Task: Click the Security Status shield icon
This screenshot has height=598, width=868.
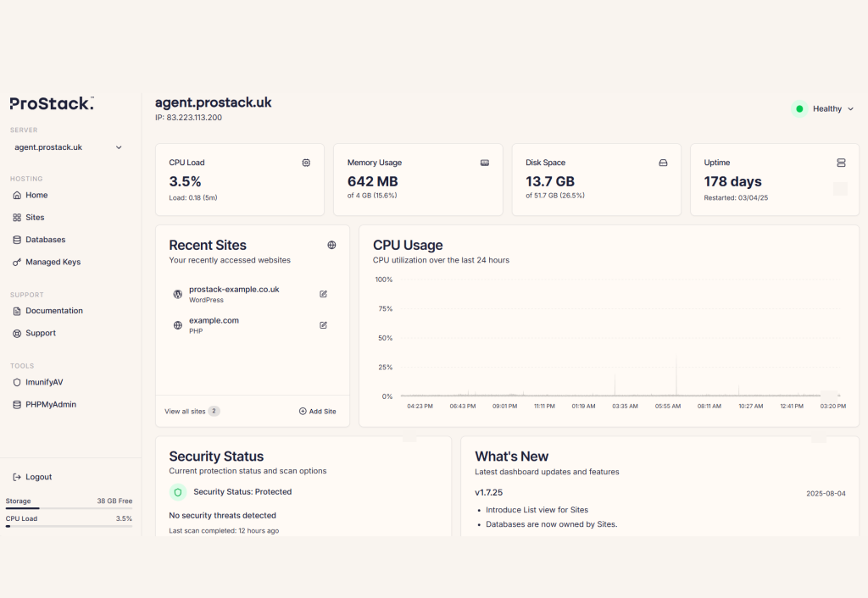Action: coord(178,492)
